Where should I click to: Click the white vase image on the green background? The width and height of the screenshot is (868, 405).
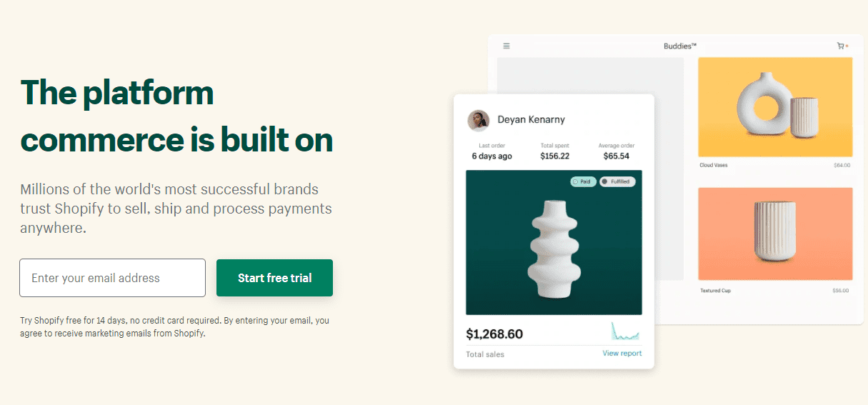[554, 242]
